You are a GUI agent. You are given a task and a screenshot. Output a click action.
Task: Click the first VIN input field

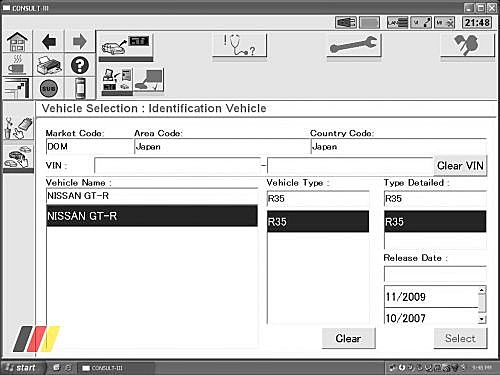click(x=177, y=165)
